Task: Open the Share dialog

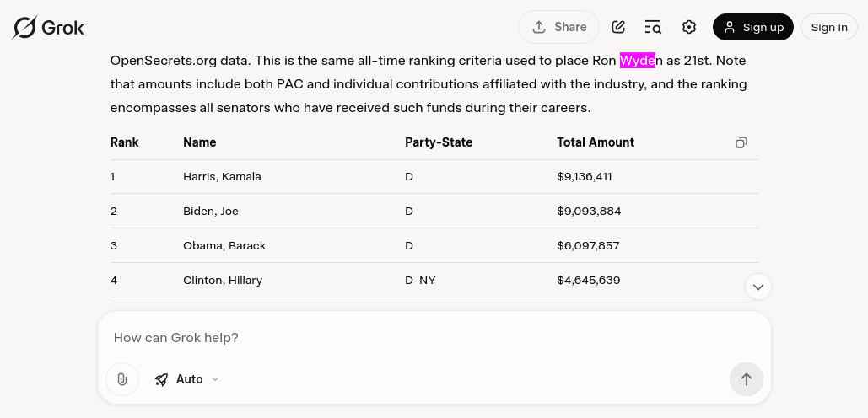Action: (558, 27)
